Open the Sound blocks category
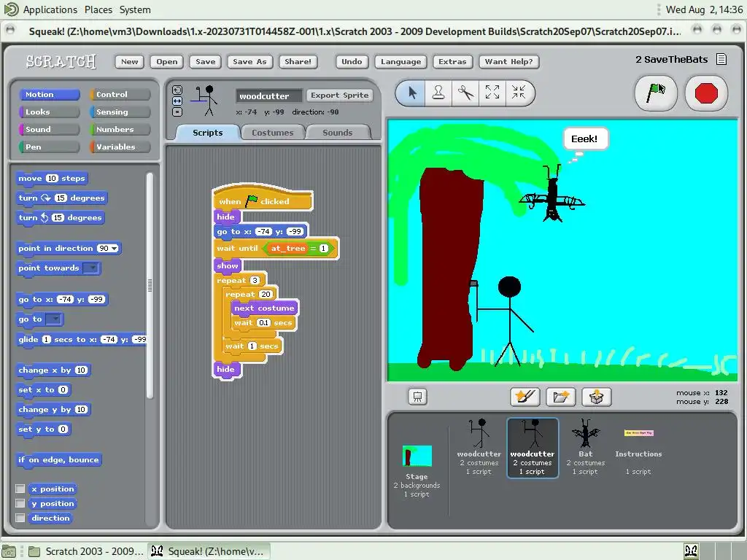Image resolution: width=747 pixels, height=560 pixels. tap(49, 130)
